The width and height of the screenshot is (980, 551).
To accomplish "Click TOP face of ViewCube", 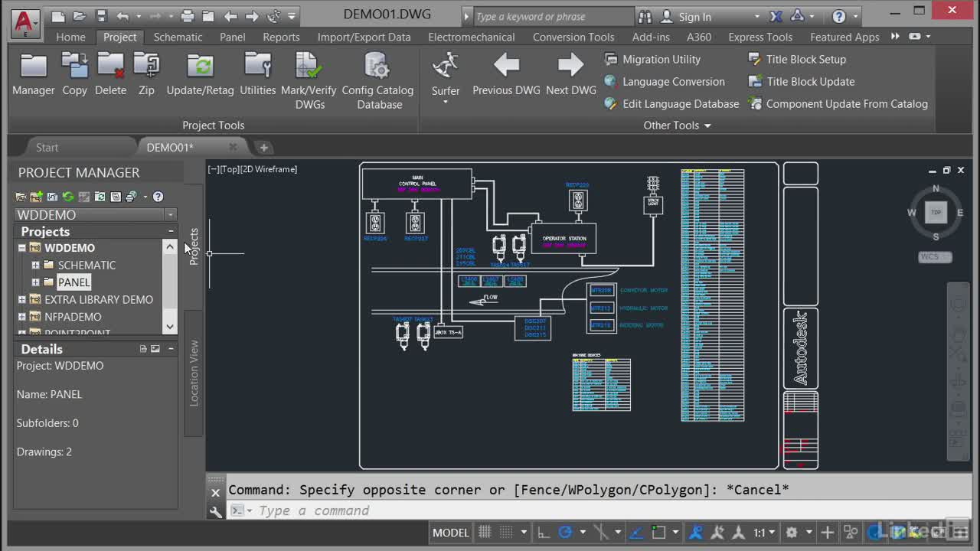I will (936, 212).
